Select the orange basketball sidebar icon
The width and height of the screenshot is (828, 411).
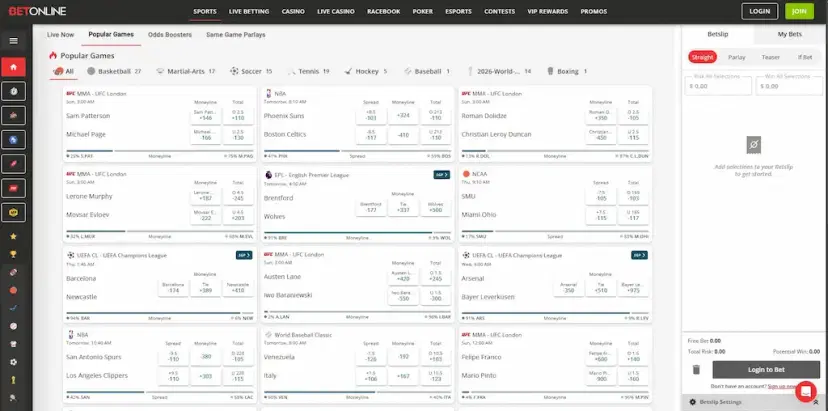(14, 290)
